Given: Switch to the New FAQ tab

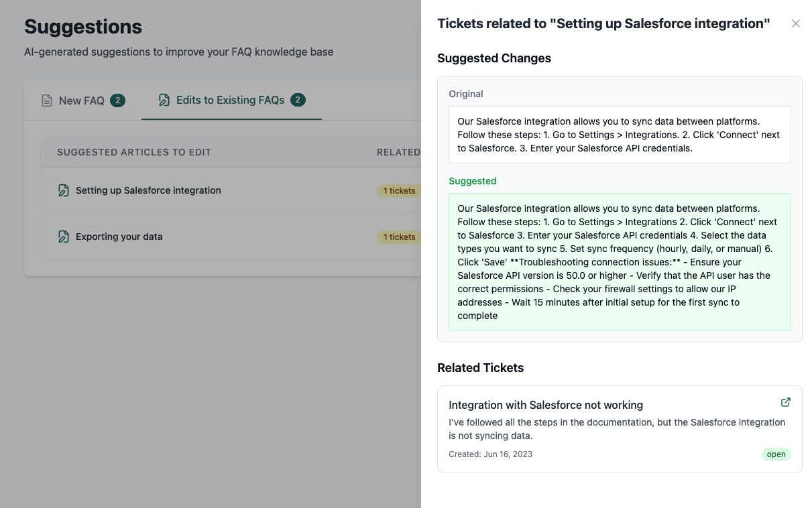Looking at the screenshot, I should [x=82, y=101].
